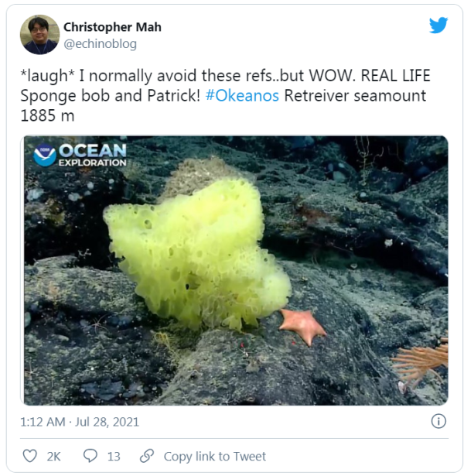Click the orange coral in the photo corner
This screenshot has height=476, width=464.
423,361
